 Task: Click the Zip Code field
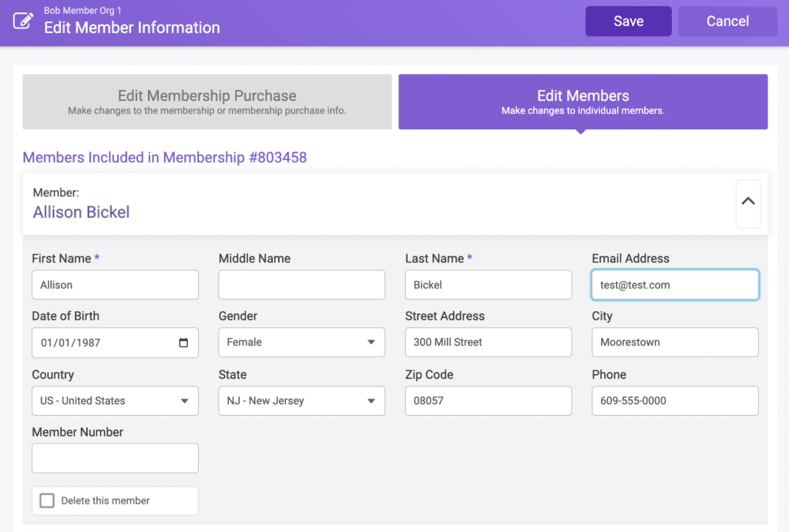coord(488,401)
